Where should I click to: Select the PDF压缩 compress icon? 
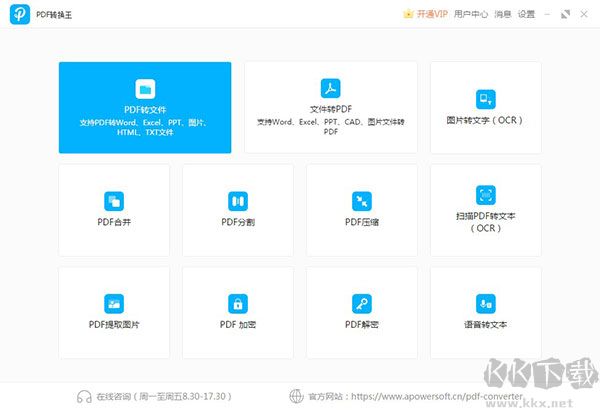click(x=362, y=201)
